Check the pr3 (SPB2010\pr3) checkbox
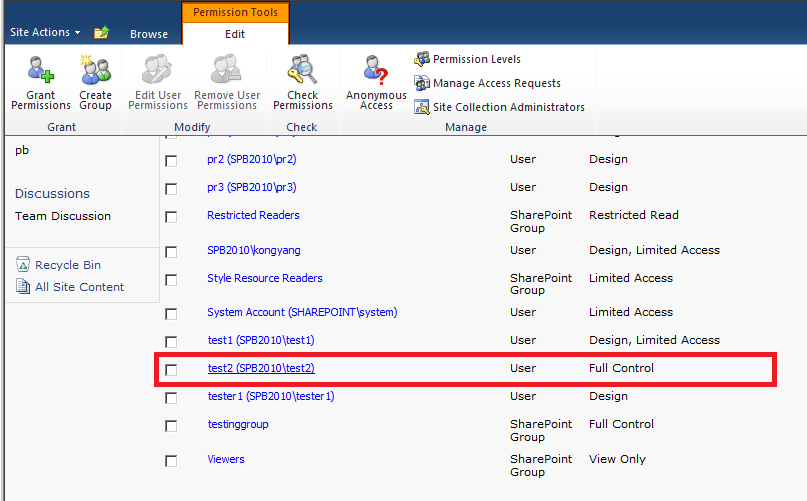 pos(171,189)
